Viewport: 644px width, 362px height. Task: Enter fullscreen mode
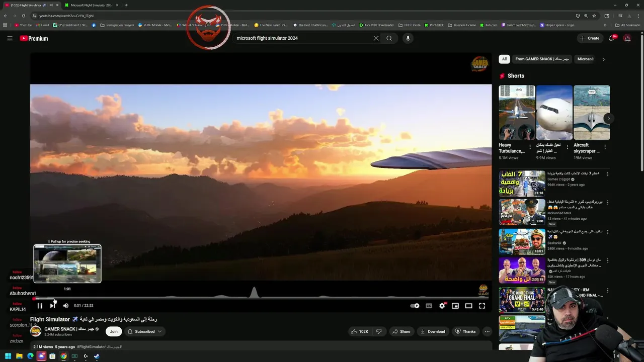(x=482, y=306)
